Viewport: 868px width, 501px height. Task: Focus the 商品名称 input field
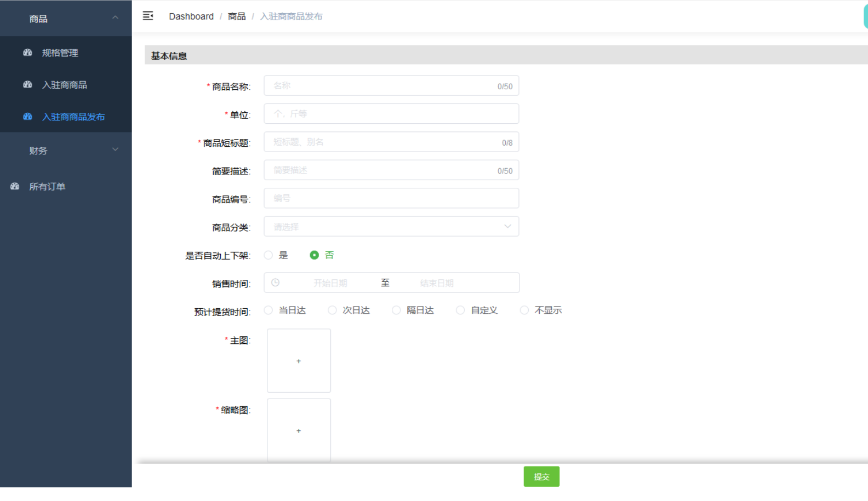point(391,85)
